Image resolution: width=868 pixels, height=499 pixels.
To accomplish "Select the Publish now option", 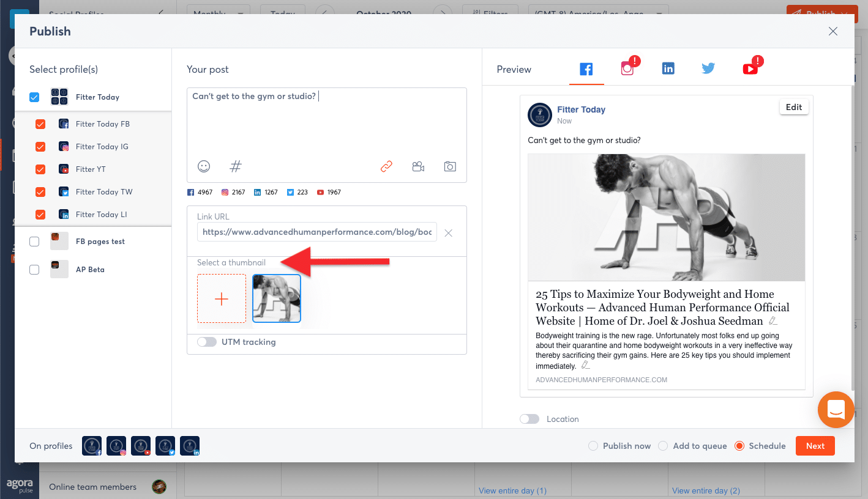I will pos(593,446).
